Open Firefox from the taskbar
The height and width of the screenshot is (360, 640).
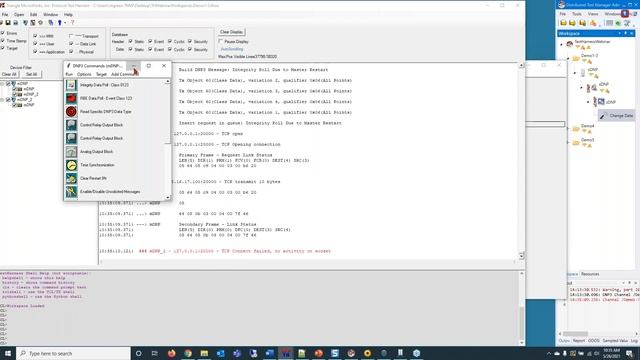click(171, 353)
